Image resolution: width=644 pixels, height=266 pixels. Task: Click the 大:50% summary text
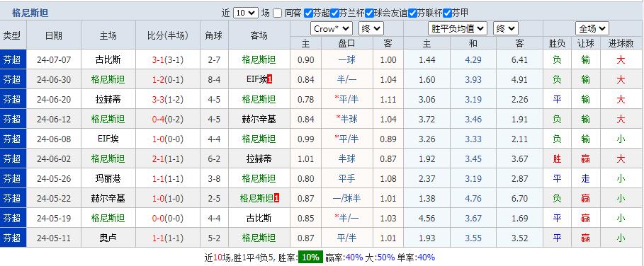point(380,258)
